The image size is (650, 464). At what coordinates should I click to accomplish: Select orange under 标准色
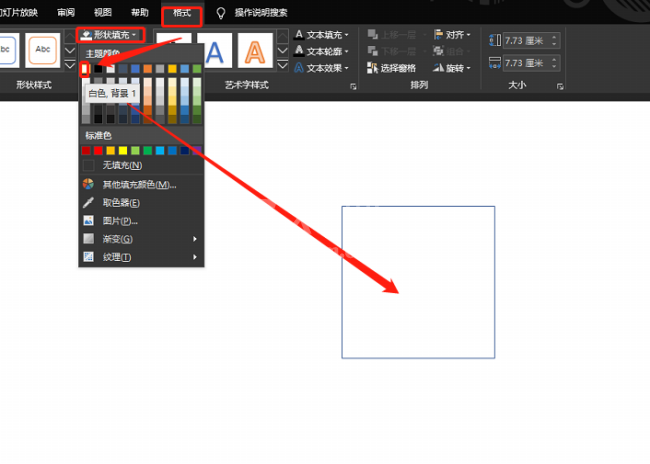click(x=111, y=151)
